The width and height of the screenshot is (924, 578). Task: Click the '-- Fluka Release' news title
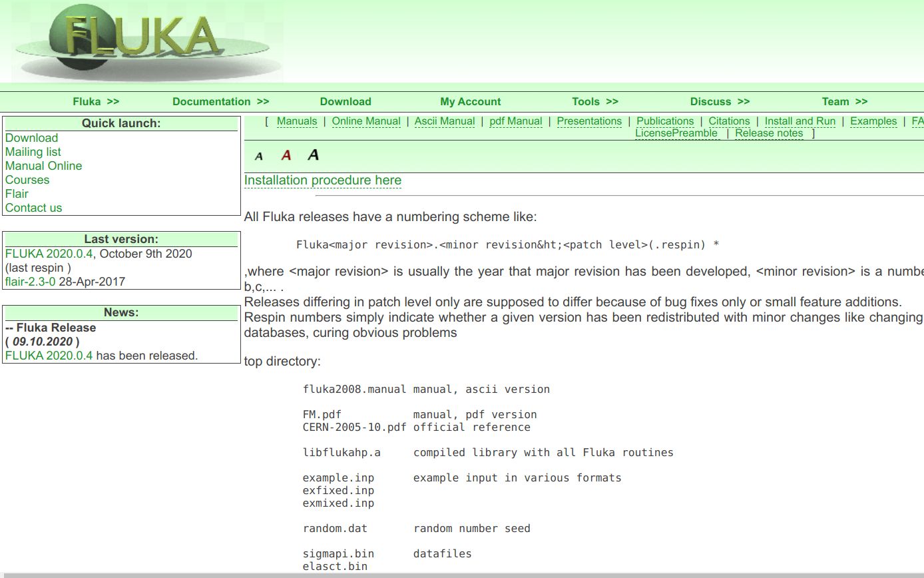coord(51,328)
